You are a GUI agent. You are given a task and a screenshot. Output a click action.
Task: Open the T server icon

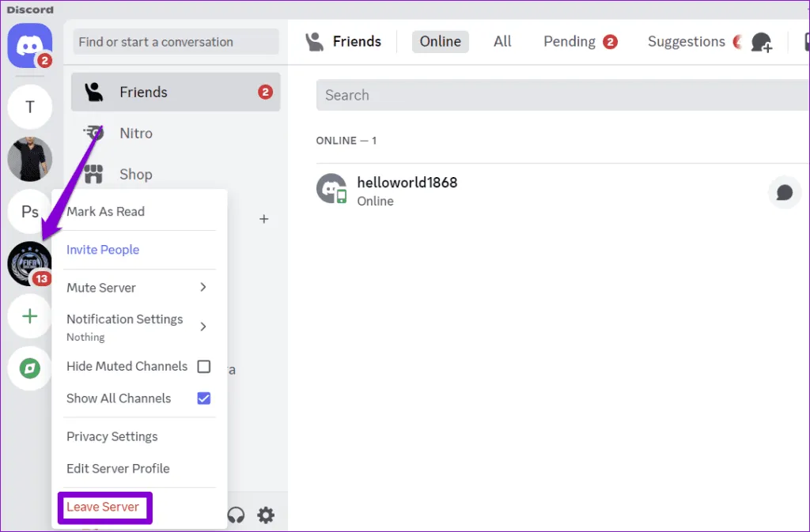[x=30, y=107]
